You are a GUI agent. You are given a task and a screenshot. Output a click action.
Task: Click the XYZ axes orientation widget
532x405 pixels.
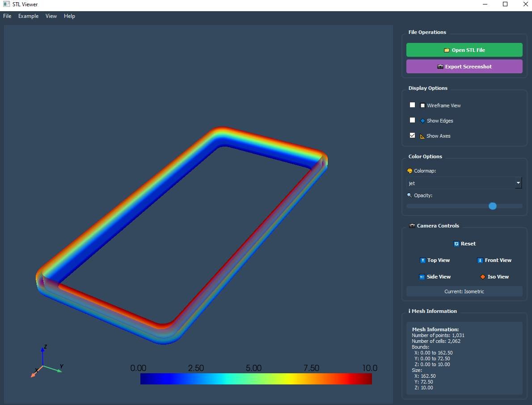(45, 362)
